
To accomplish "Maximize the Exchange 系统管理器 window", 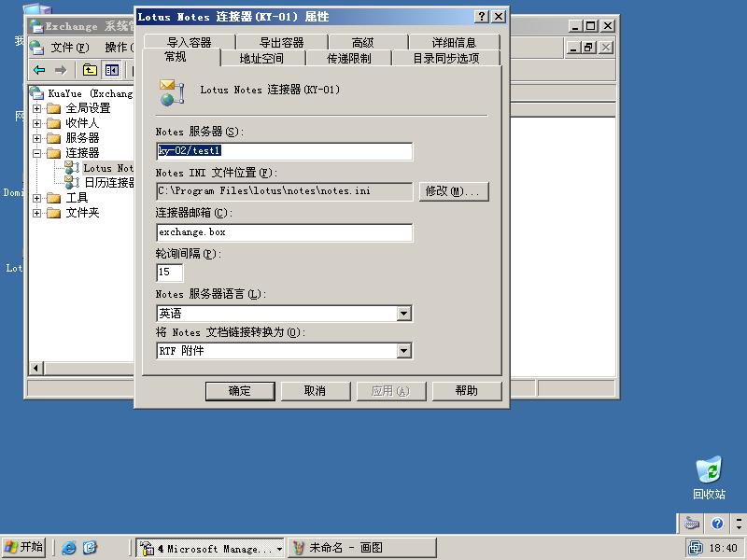I will point(591,26).
